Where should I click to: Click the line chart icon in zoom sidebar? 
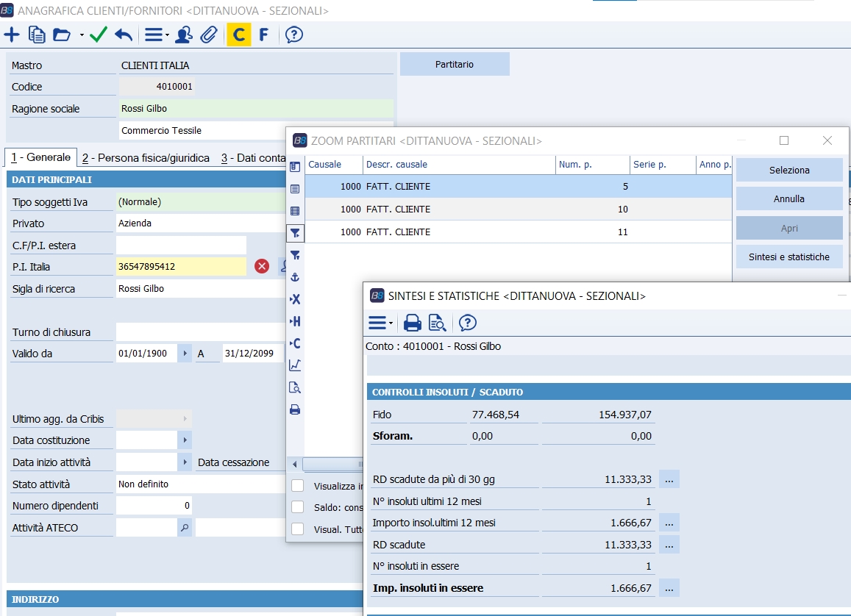295,365
